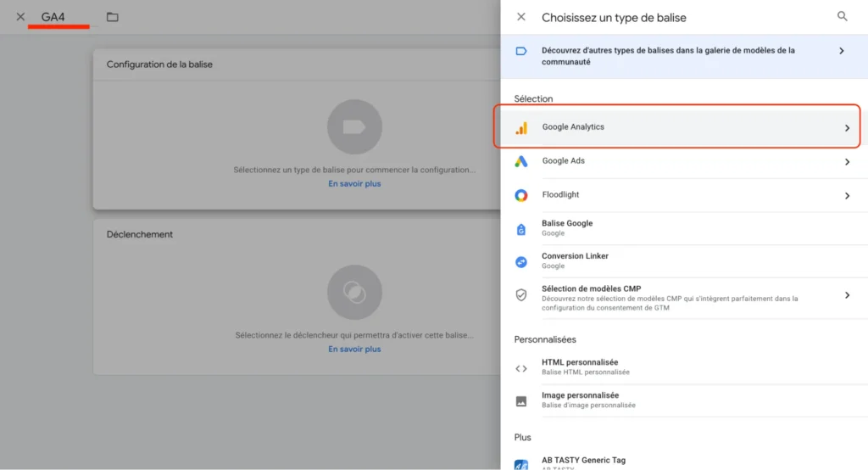Click the Personnalisées section label
This screenshot has height=470, width=868.
point(545,339)
